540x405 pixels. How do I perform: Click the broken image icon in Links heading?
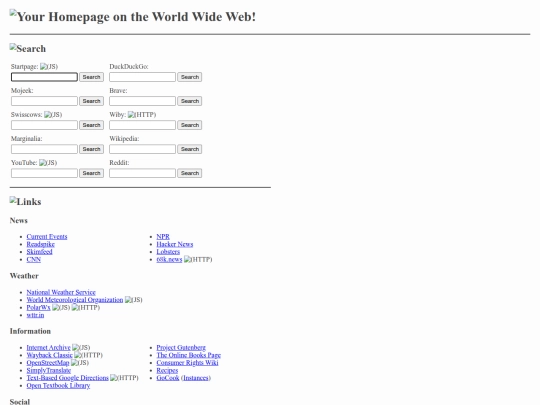[13, 200]
